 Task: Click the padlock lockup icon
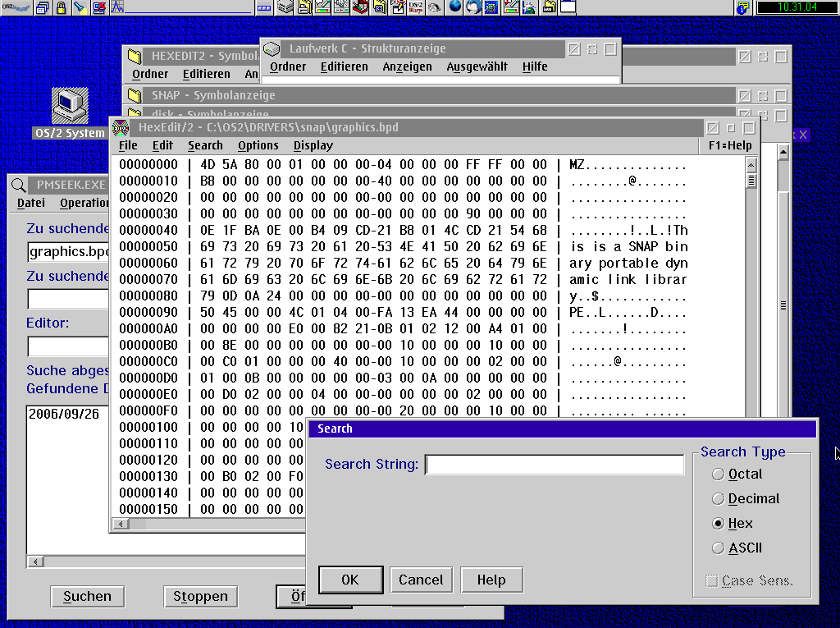coord(61,7)
